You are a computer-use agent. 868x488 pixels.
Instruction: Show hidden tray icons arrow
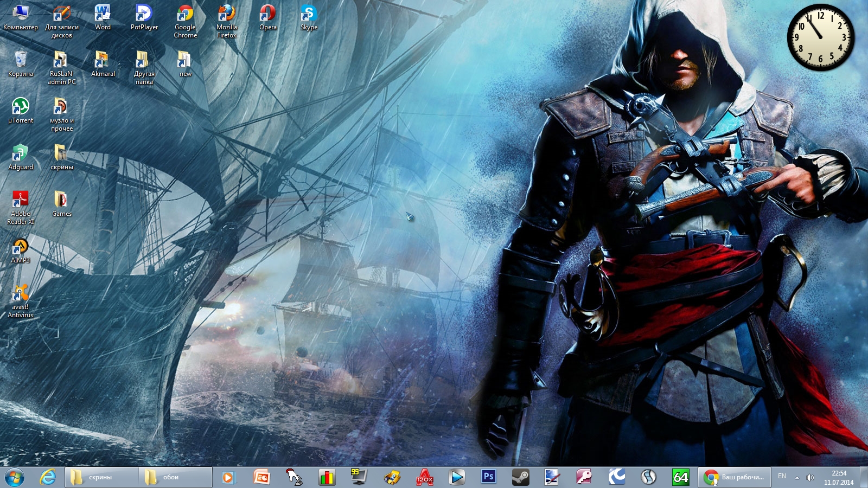[x=797, y=478]
